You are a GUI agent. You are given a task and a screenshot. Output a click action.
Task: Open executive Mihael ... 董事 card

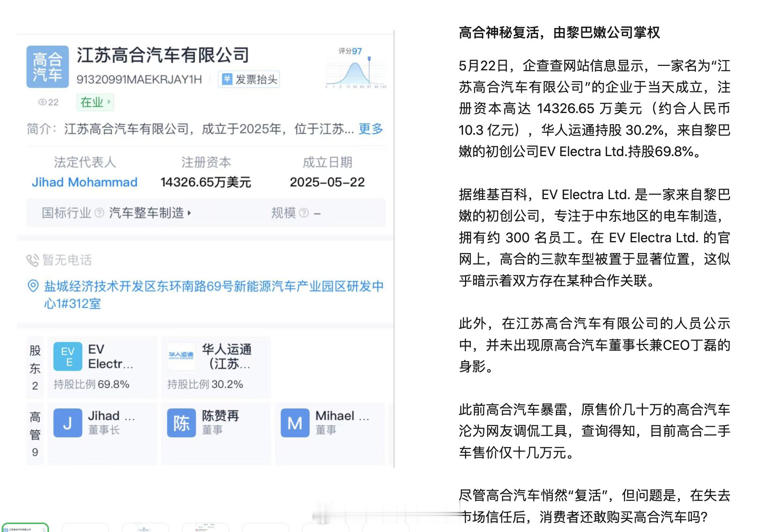330,434
